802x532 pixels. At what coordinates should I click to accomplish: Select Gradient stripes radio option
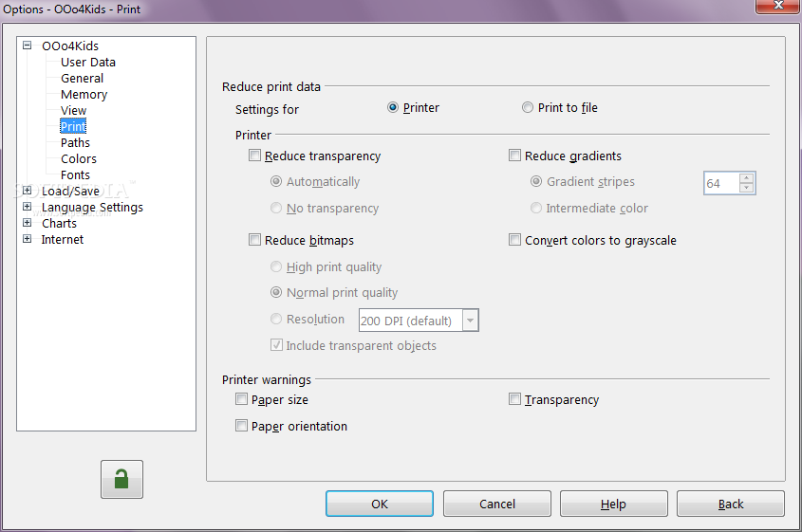tap(536, 181)
